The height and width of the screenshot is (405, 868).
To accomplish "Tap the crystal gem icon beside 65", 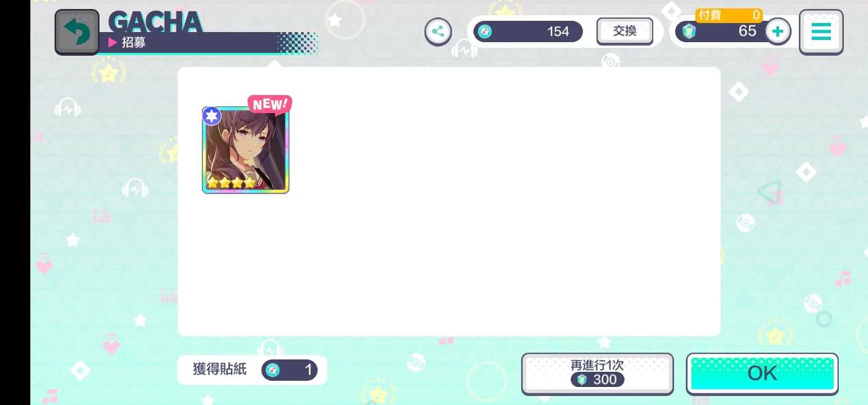I will click(689, 31).
